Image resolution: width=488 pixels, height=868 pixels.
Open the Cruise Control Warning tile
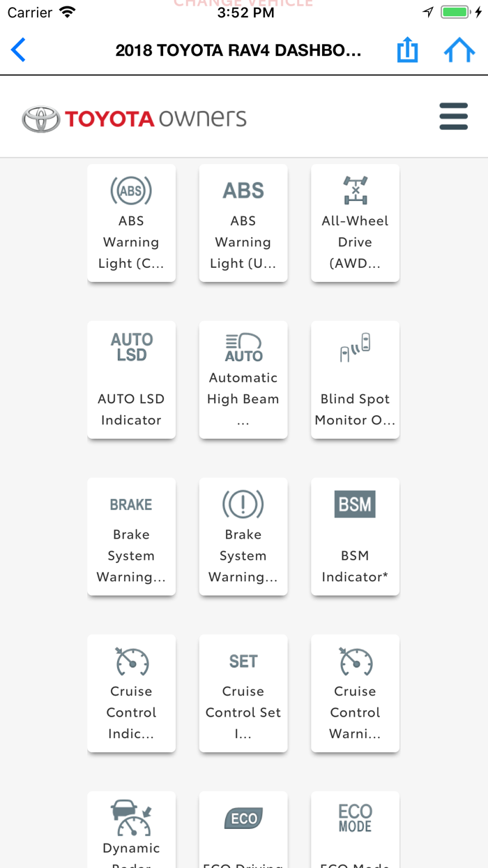pos(355,694)
